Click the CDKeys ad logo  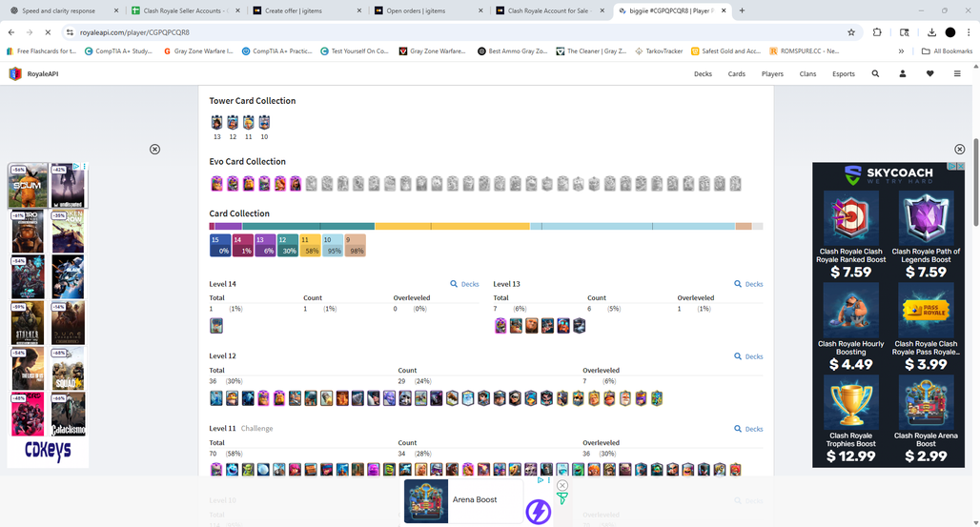click(48, 452)
